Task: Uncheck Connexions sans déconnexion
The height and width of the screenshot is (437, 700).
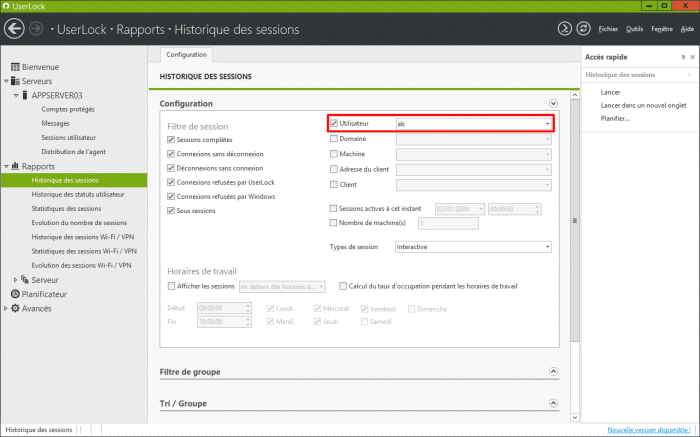Action: pos(171,154)
